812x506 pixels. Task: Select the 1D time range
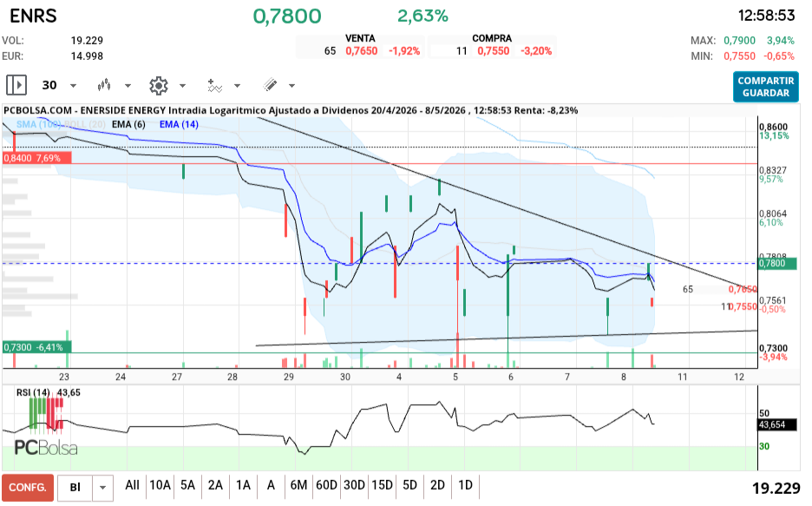[x=465, y=485]
